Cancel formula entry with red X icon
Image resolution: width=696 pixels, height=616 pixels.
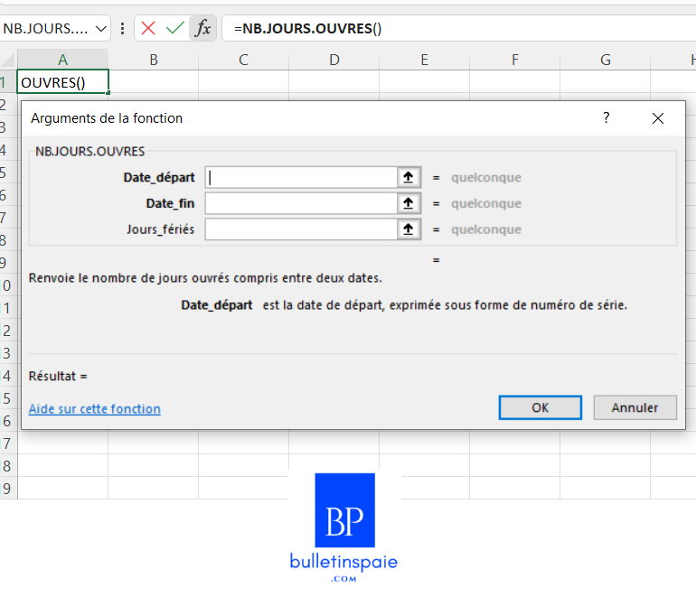click(148, 28)
